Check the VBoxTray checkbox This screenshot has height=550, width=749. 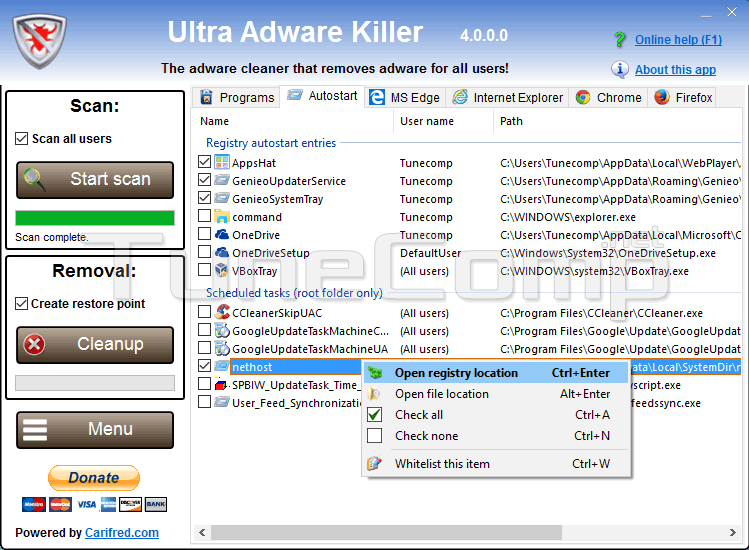click(x=204, y=270)
